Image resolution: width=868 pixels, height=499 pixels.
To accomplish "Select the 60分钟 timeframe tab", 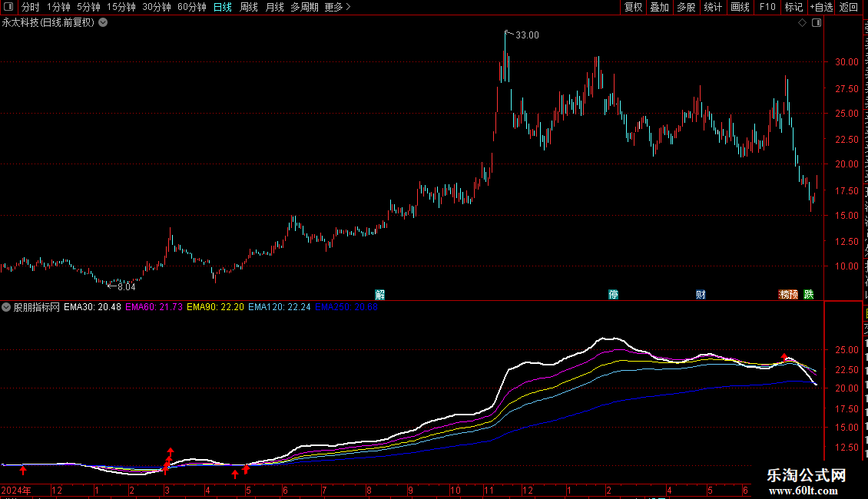I will (x=191, y=7).
